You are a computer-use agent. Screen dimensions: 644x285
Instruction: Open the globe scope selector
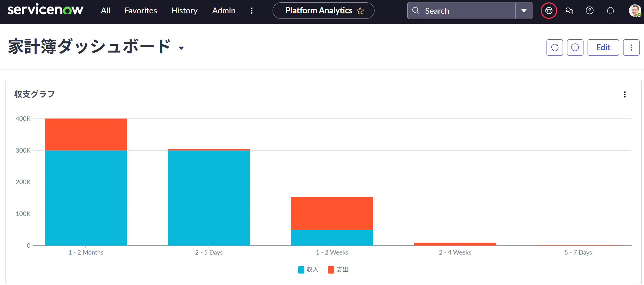(x=549, y=11)
